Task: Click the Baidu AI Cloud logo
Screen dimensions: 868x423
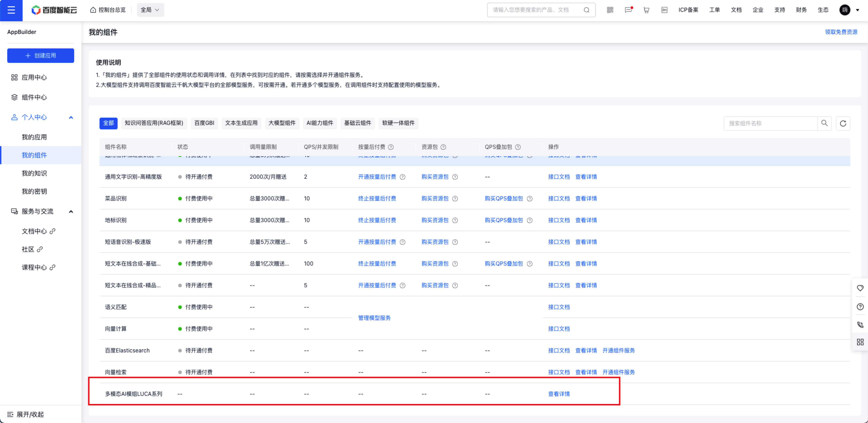Action: tap(54, 10)
